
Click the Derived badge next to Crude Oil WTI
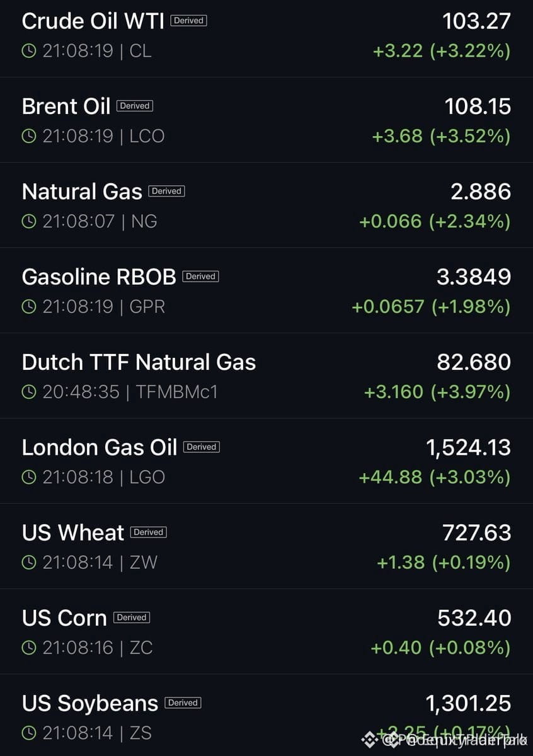coord(188,20)
